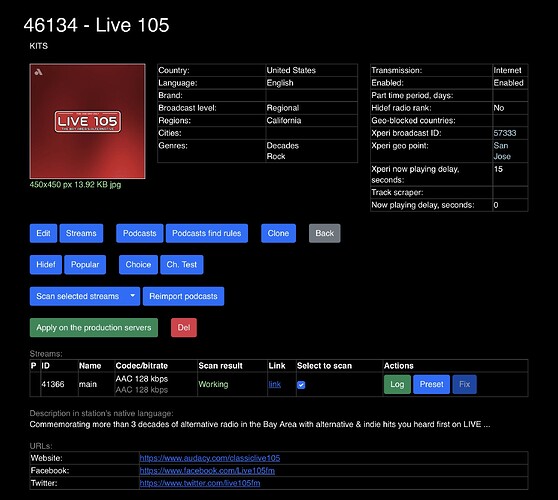The height and width of the screenshot is (500, 558).
Task: Click the Fix action button
Action: 464,384
